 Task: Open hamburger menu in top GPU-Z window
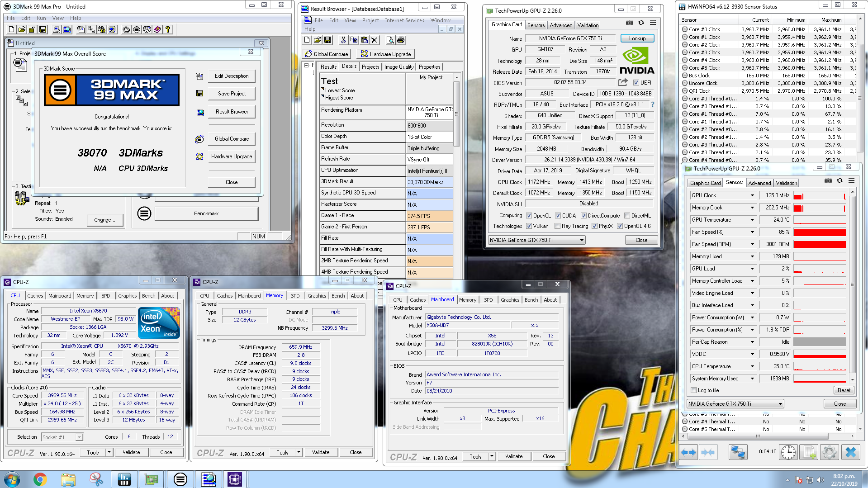point(653,23)
